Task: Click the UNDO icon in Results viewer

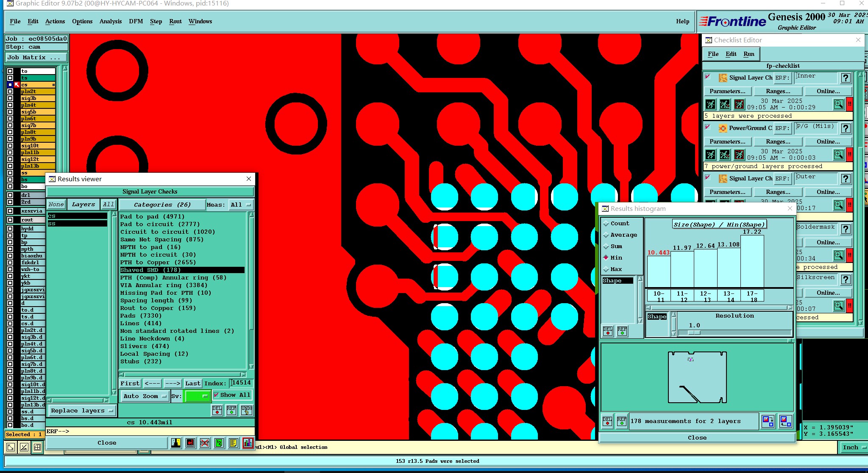Action: (x=246, y=410)
